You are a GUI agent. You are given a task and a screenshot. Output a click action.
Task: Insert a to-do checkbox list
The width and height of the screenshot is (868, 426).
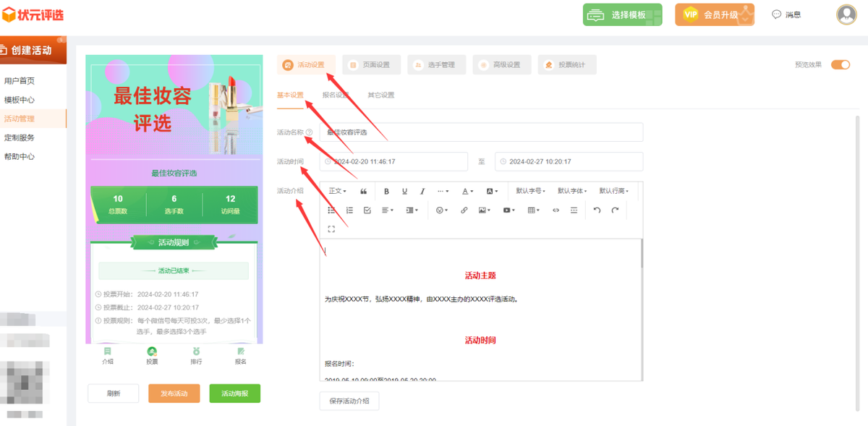367,210
